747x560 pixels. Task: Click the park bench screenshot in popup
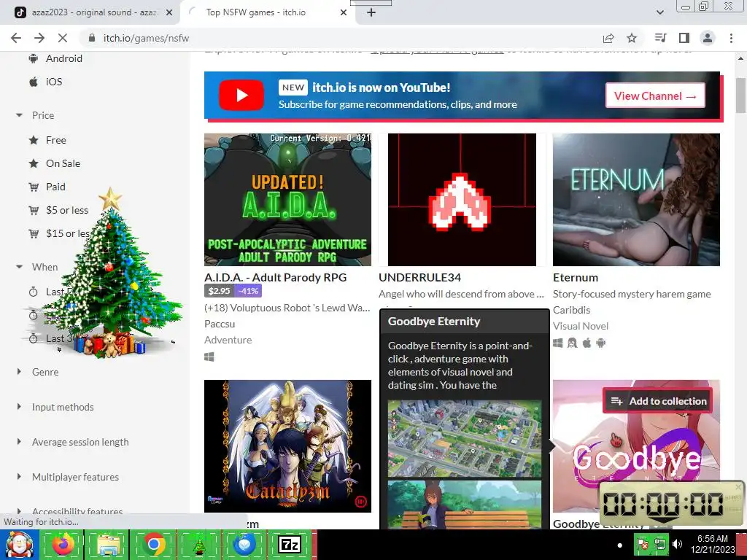tap(465, 505)
